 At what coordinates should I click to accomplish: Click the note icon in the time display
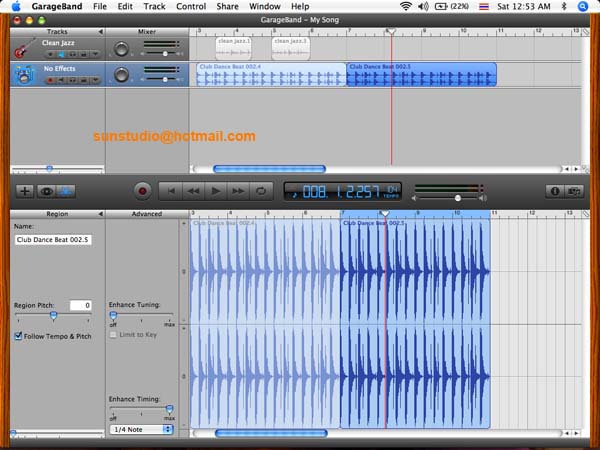pos(294,194)
